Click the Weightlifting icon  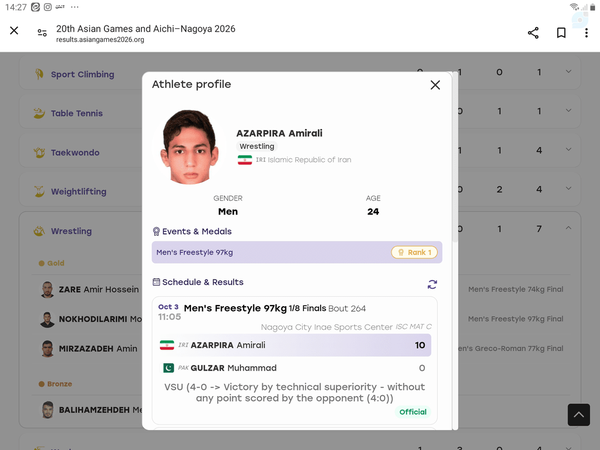pos(39,191)
